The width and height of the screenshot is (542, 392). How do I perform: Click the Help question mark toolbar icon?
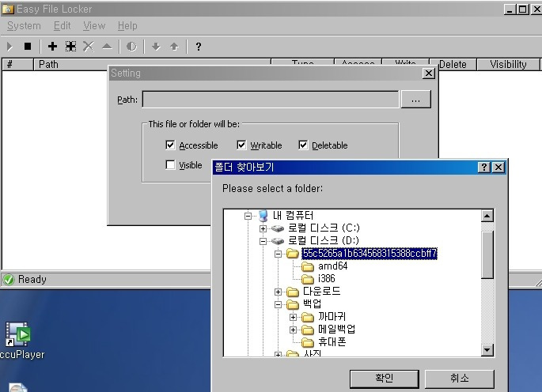point(199,47)
